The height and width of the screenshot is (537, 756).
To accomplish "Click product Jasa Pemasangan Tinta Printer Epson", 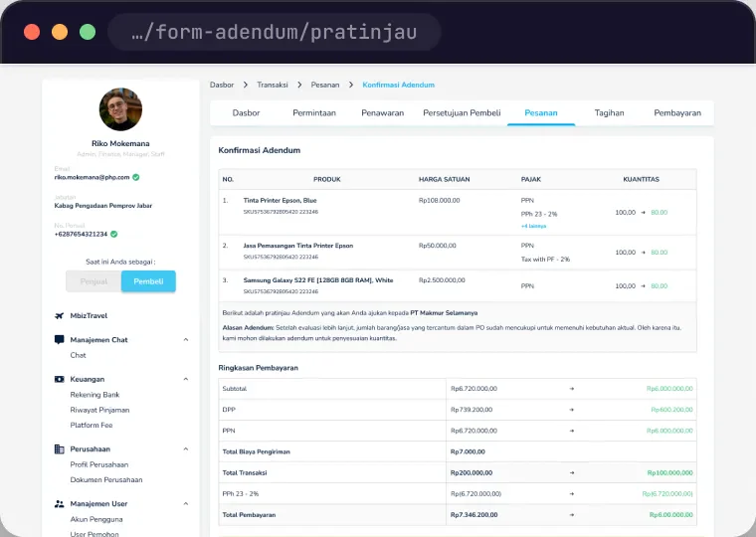I will coord(298,246).
